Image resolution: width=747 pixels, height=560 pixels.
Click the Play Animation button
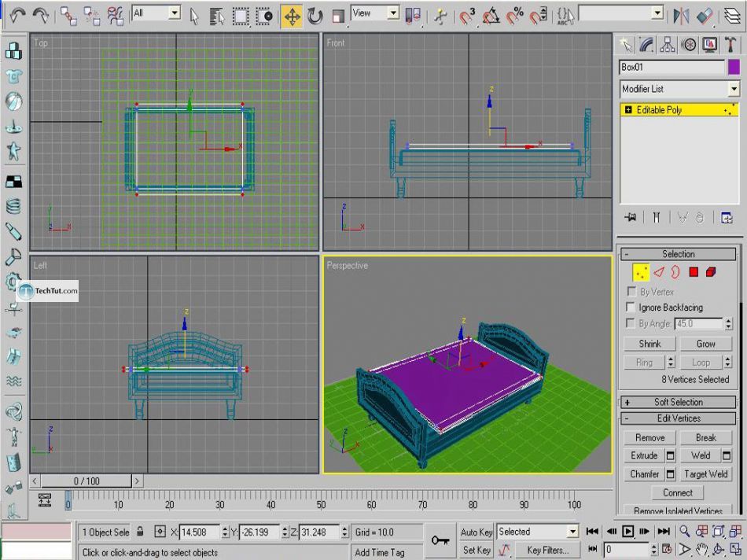click(x=628, y=531)
